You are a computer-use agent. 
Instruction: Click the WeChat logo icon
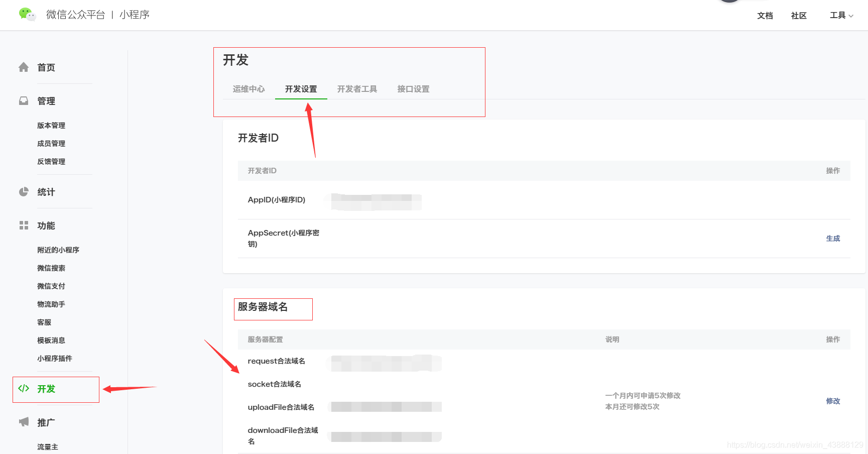tap(27, 14)
